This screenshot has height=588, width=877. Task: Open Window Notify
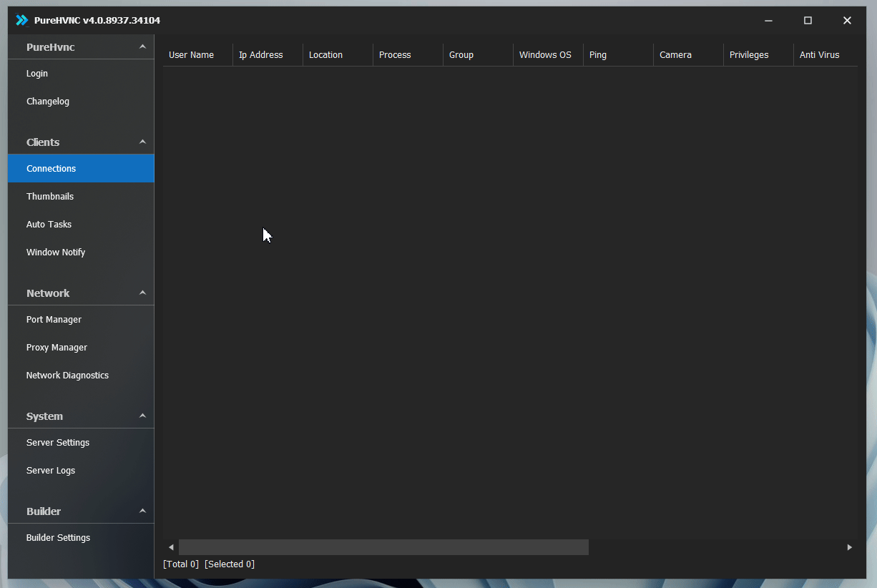[81, 253]
